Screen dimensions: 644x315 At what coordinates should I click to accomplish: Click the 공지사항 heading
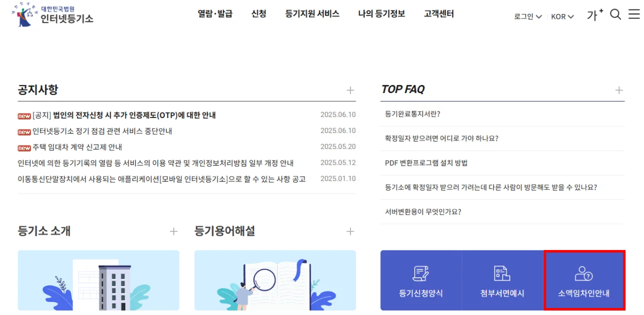coord(38,90)
